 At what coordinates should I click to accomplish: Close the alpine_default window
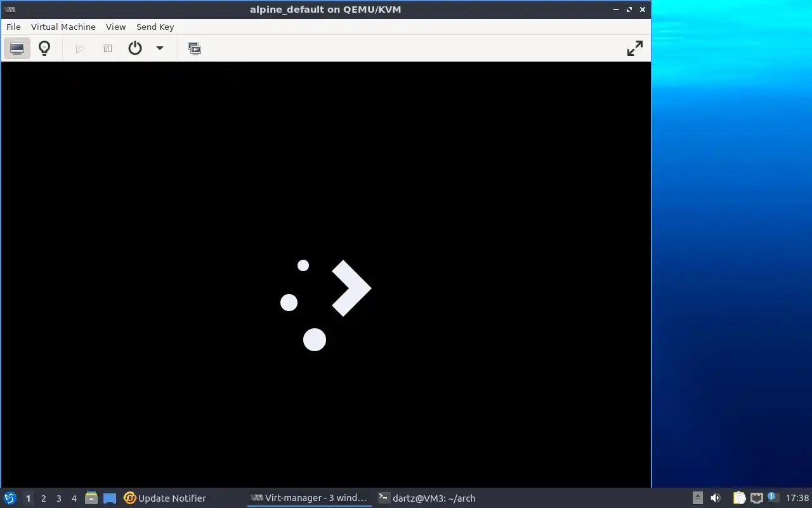(643, 10)
